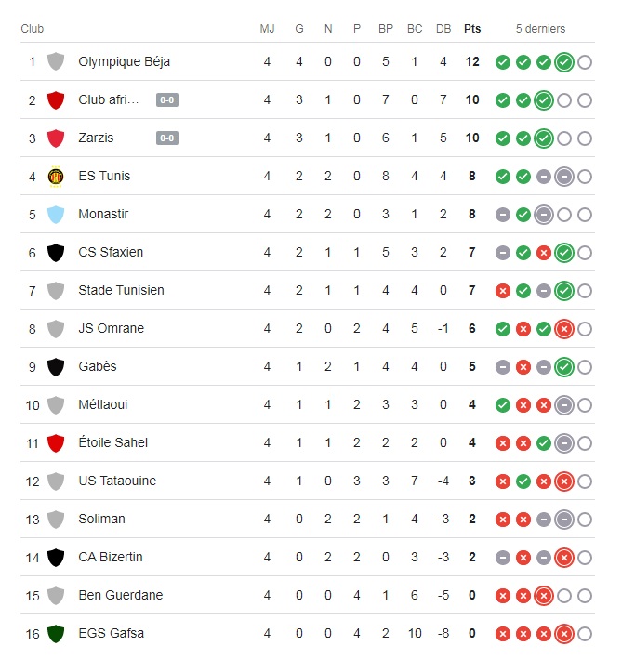Click the 5 derniers column header

coord(540,29)
